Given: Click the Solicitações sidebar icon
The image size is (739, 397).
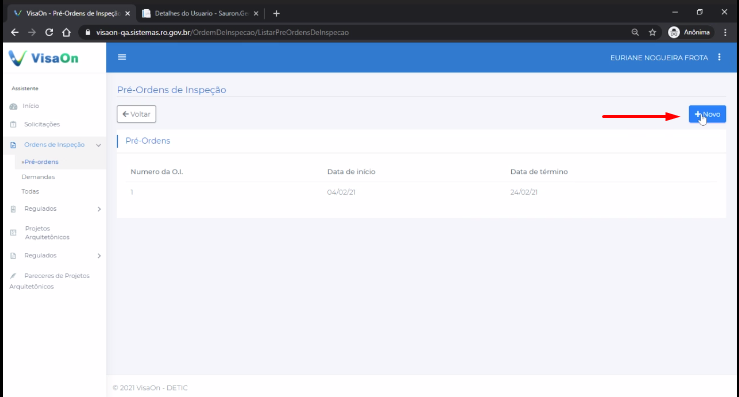Looking at the screenshot, I should pos(13,124).
